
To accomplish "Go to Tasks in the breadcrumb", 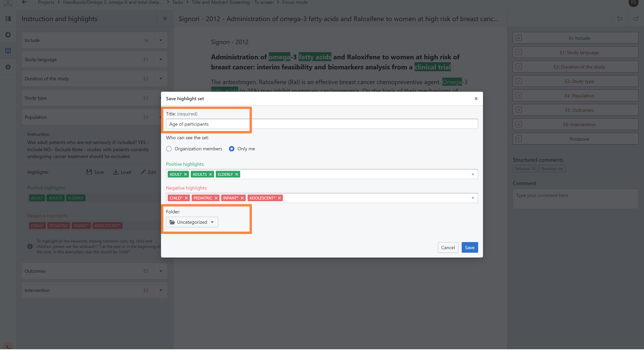I will click(x=177, y=3).
